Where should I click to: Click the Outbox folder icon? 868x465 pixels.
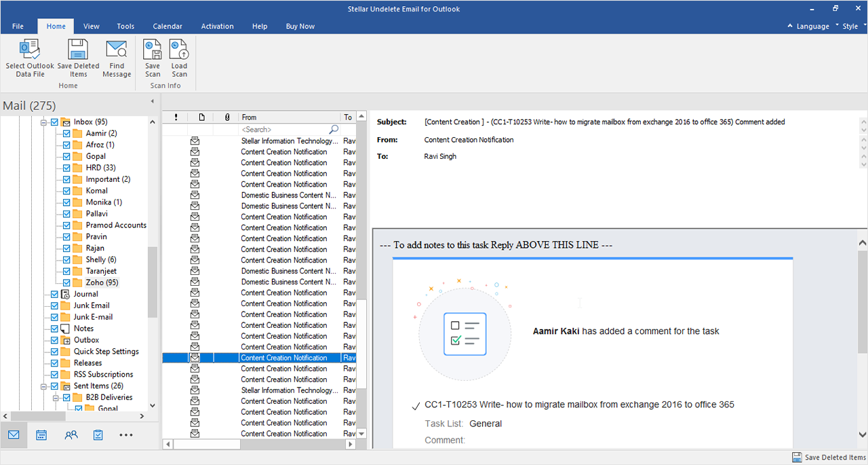[66, 340]
